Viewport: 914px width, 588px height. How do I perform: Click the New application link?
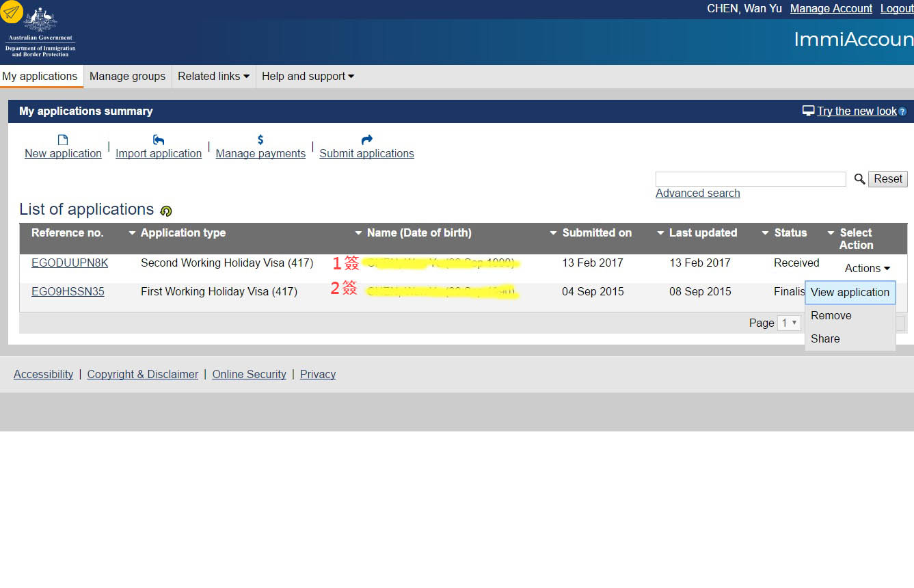pyautogui.click(x=63, y=153)
